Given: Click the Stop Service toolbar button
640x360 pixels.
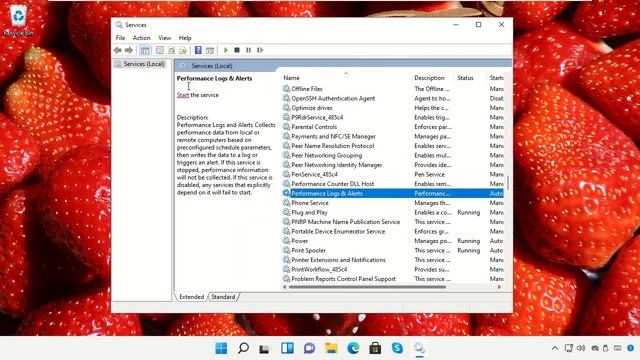Looking at the screenshot, I should point(237,50).
